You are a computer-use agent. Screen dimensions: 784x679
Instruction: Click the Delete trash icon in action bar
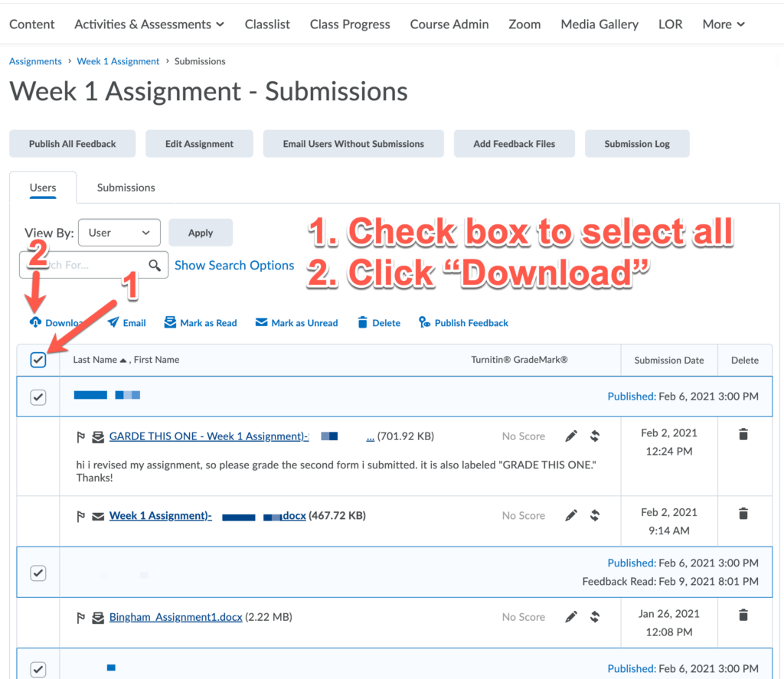click(363, 322)
